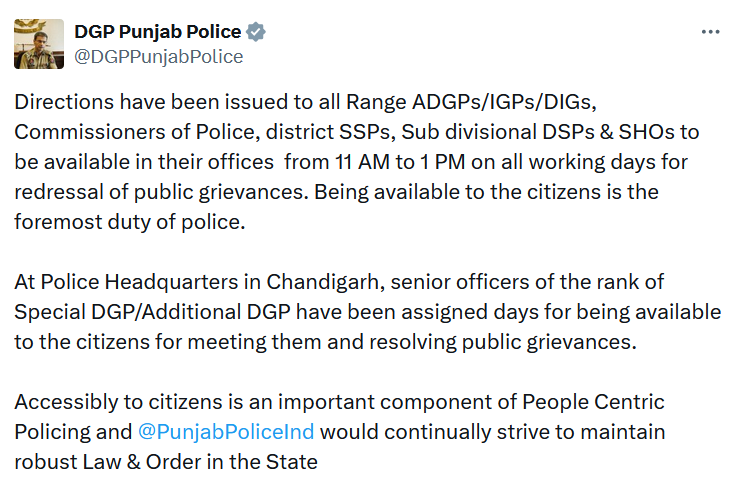733x503 pixels.
Task: Open the @DGPPunjabPolice handle link
Action: 158,57
